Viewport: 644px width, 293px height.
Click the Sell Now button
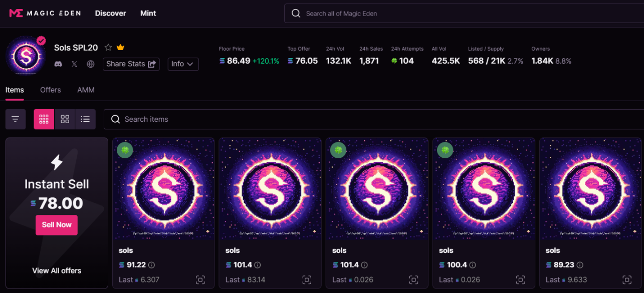pos(57,225)
